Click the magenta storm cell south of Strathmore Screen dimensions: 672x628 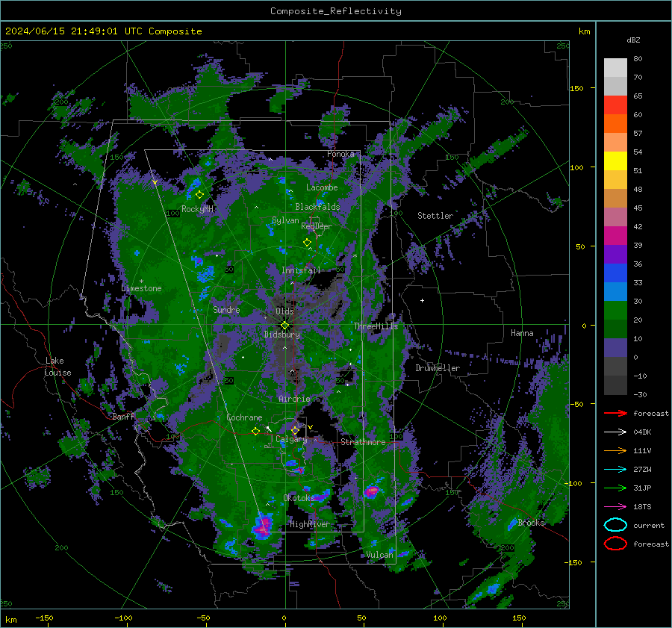tap(372, 491)
